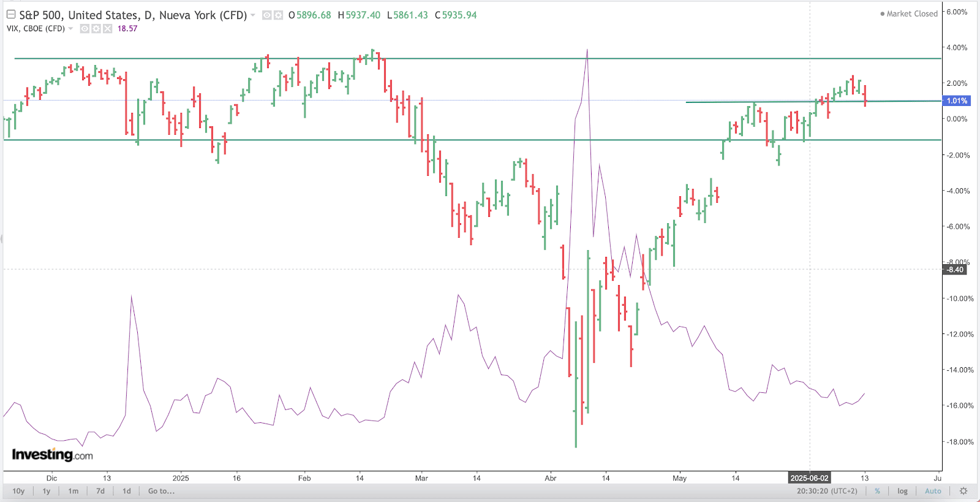Click the VIX, CBOE (CFD) legend text

pyautogui.click(x=36, y=29)
